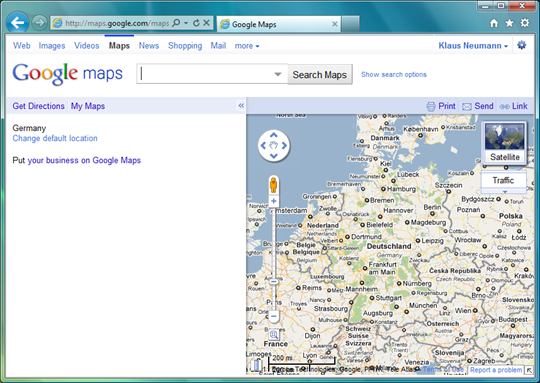Expand the search box suggestions dropdown

click(x=278, y=74)
